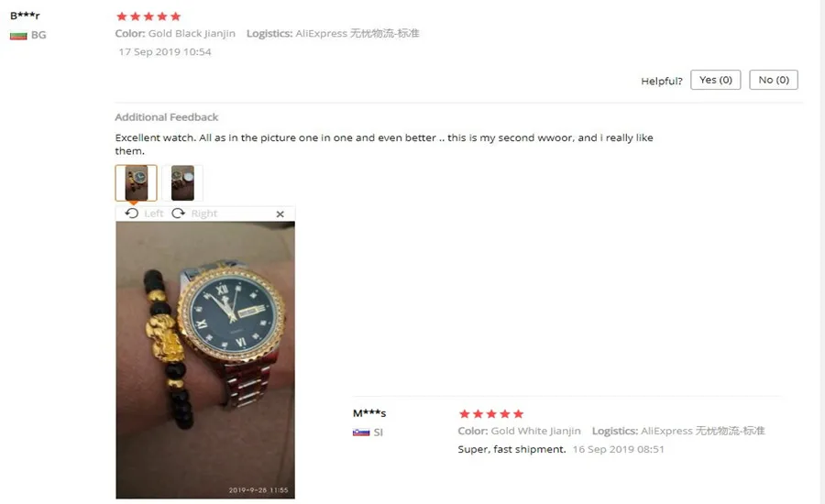Click the five-star rating on B***r's review
Image resolution: width=825 pixels, height=504 pixels.
click(x=148, y=16)
